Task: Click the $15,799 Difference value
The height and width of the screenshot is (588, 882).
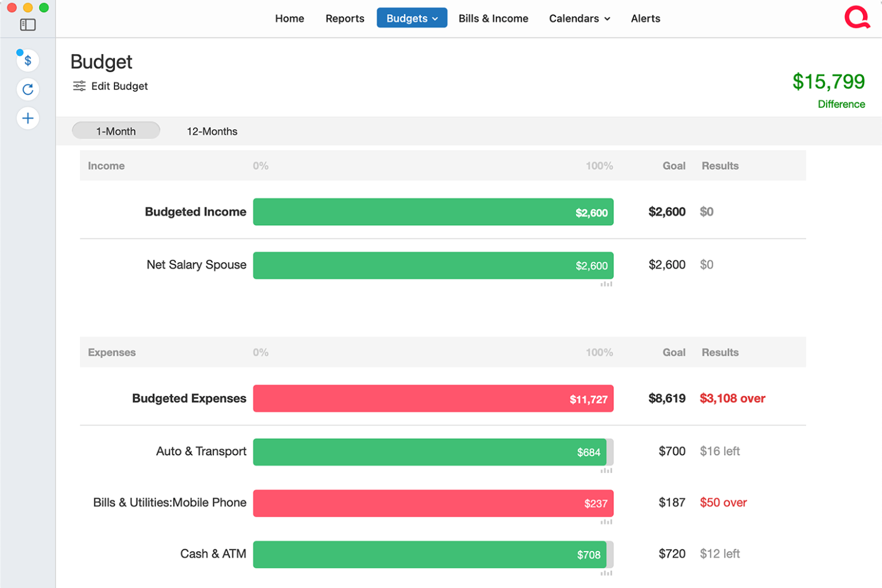Action: 829,82
